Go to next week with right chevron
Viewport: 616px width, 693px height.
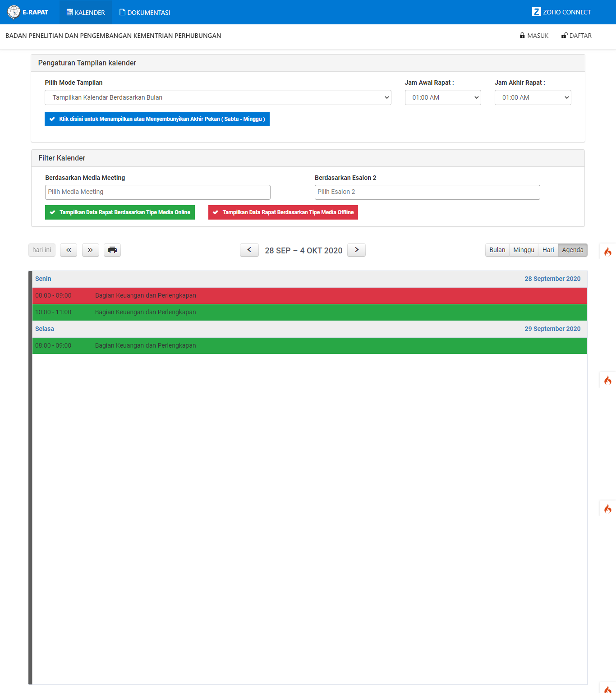[356, 250]
